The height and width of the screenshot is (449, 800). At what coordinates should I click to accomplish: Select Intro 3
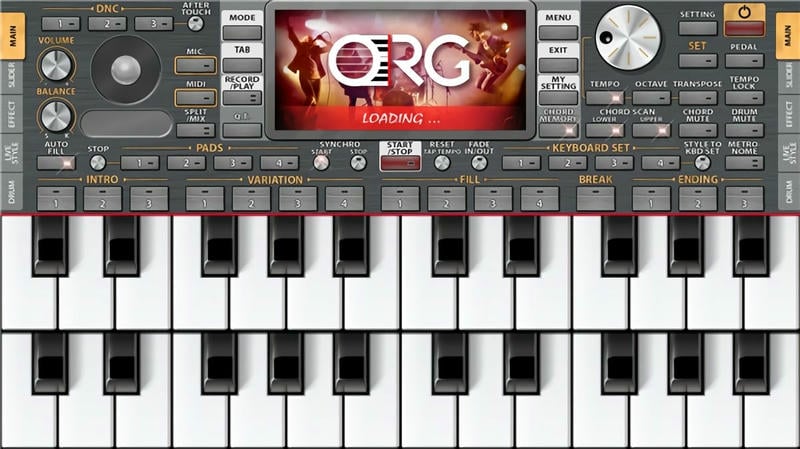(149, 198)
